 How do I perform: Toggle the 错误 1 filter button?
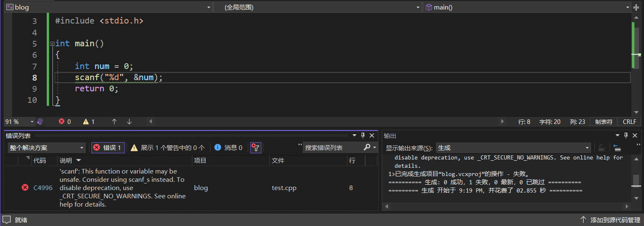click(x=108, y=147)
